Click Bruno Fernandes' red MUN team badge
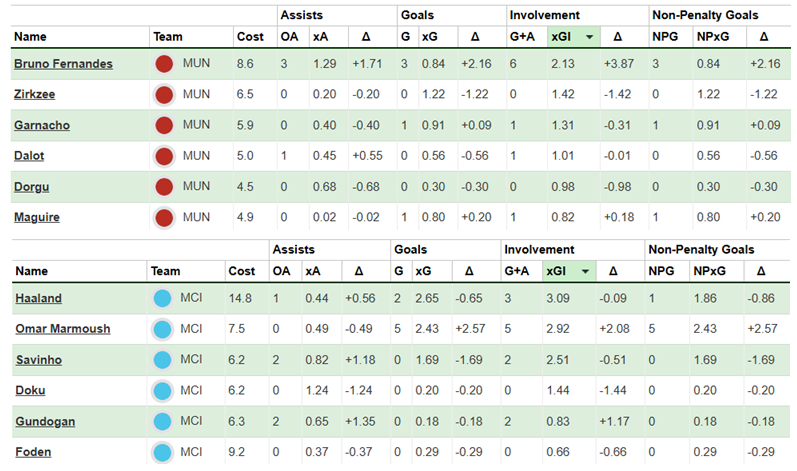Screen dimensions: 797x471 click(165, 64)
